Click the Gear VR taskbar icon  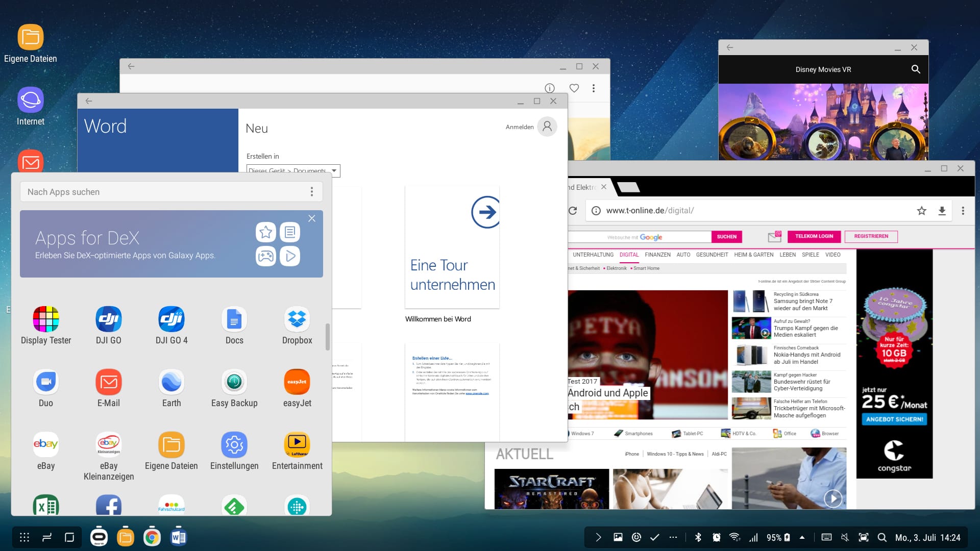(x=99, y=537)
